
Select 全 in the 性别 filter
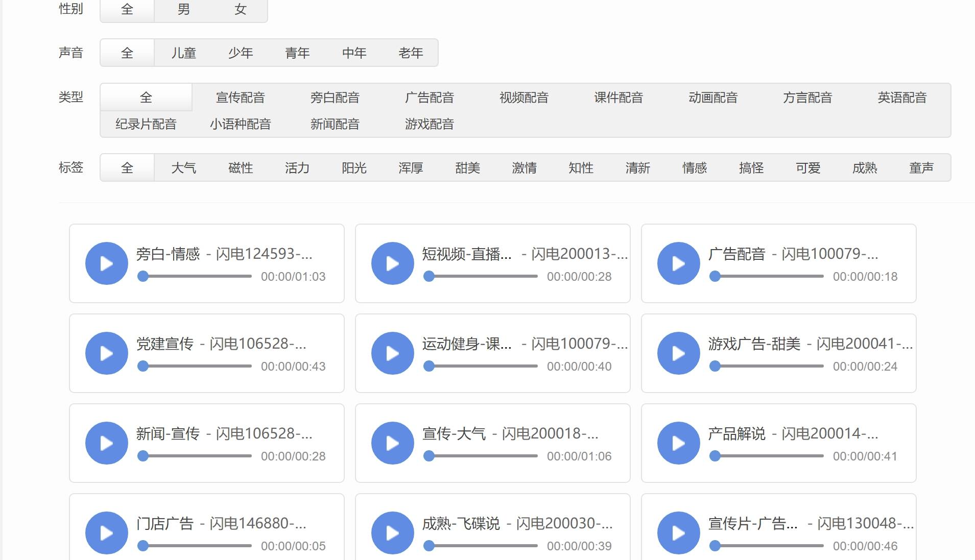[127, 9]
